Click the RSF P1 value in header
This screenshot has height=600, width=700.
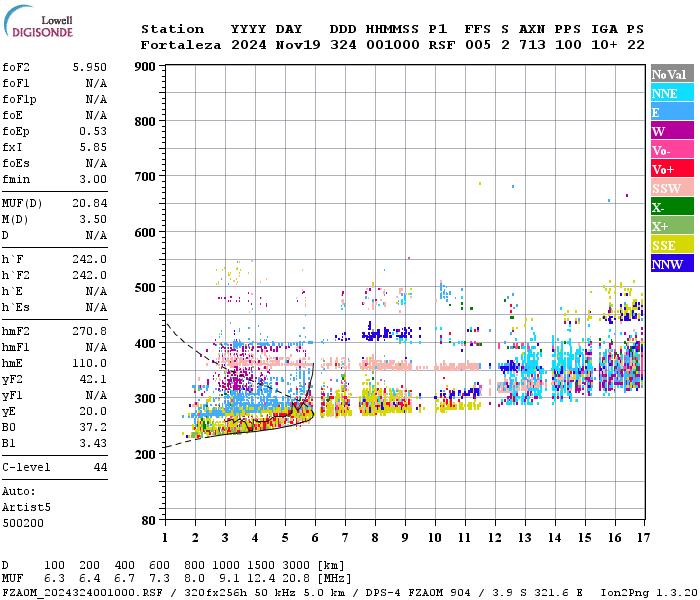(x=442, y=45)
